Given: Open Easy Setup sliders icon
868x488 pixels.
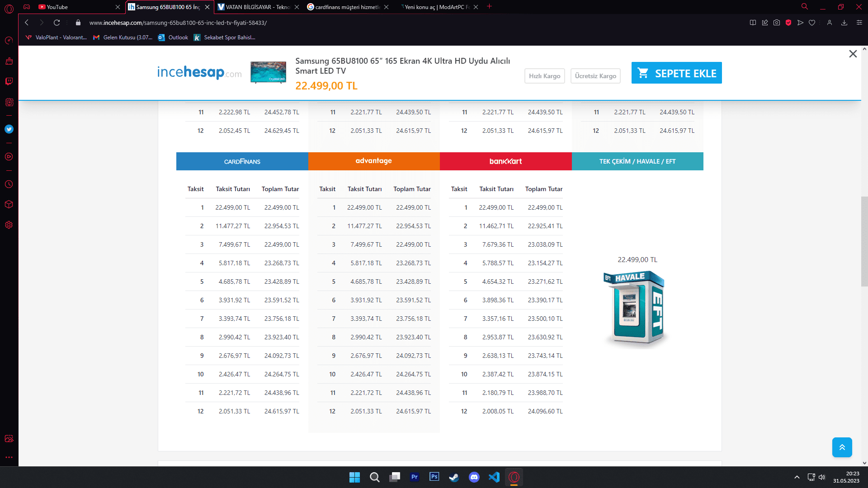Looking at the screenshot, I should (859, 23).
